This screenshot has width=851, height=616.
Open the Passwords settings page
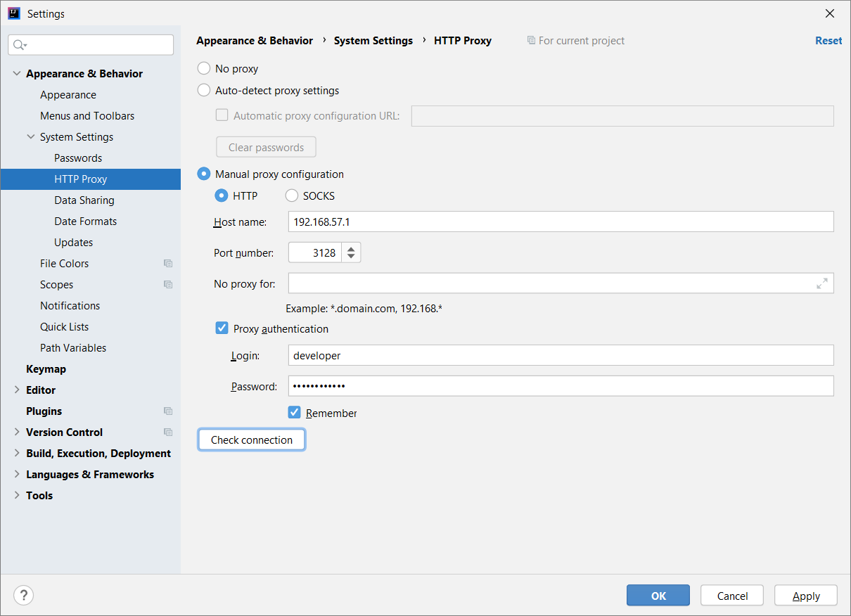[78, 158]
